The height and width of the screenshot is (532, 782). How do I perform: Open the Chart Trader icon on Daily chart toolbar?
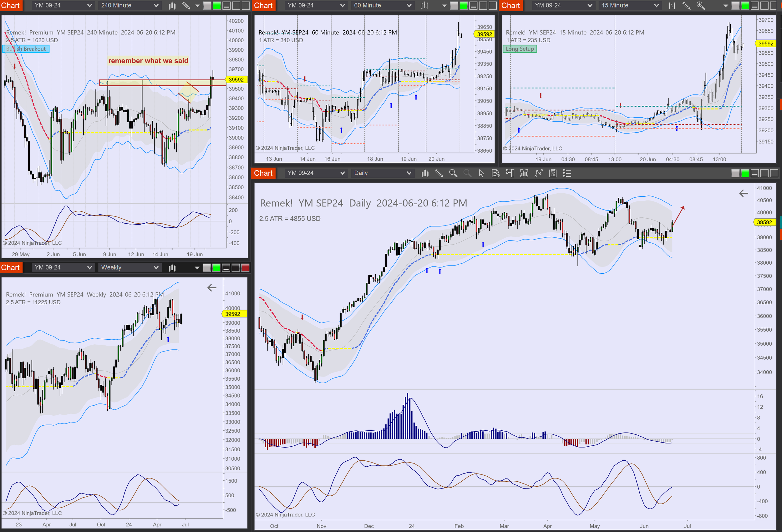pos(510,173)
